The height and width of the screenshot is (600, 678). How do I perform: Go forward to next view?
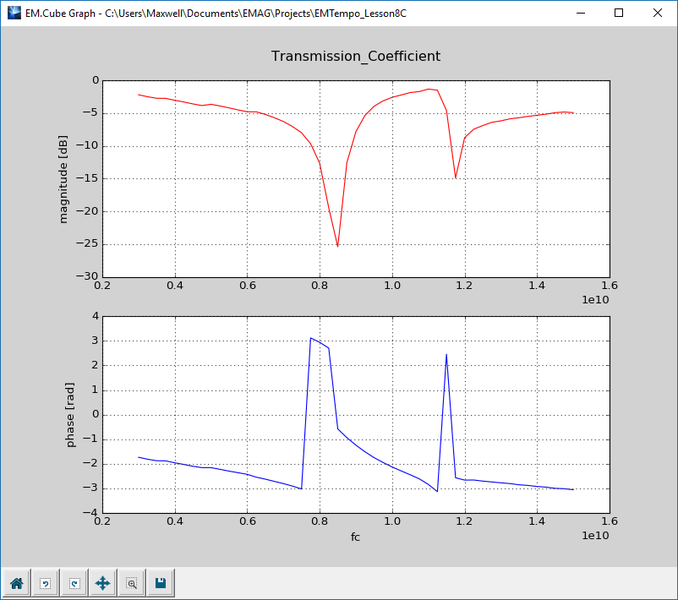(74, 584)
